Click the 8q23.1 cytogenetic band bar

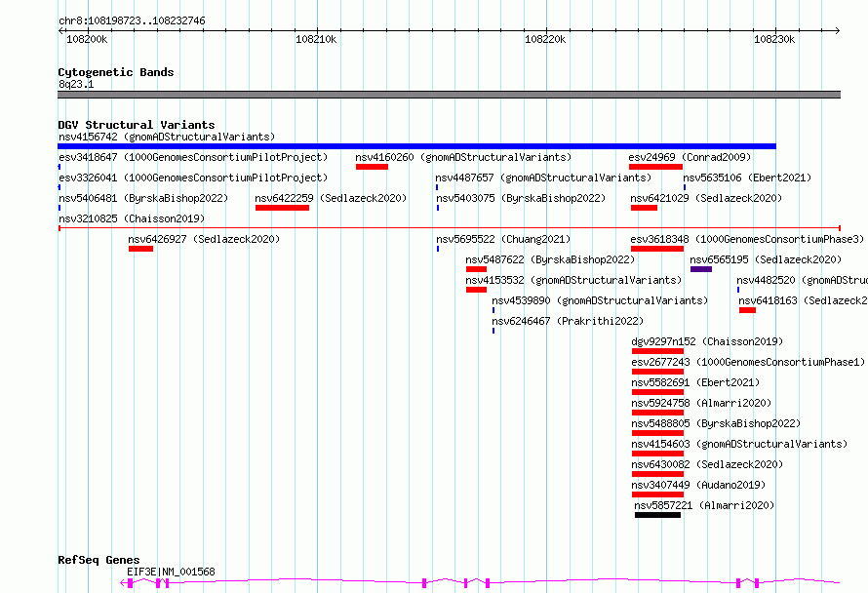449,95
